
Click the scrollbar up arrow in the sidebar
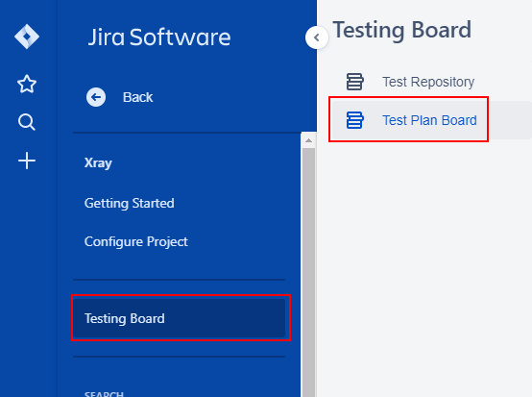tap(308, 140)
